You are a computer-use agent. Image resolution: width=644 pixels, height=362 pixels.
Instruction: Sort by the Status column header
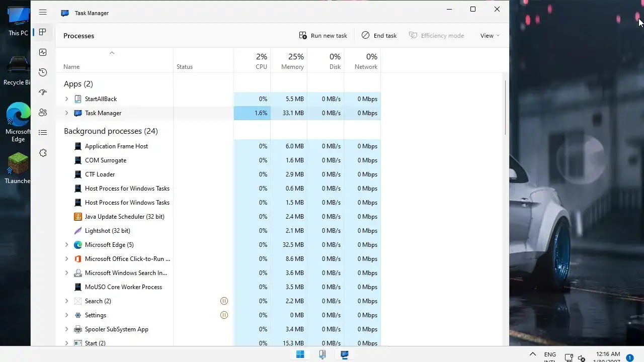click(185, 67)
